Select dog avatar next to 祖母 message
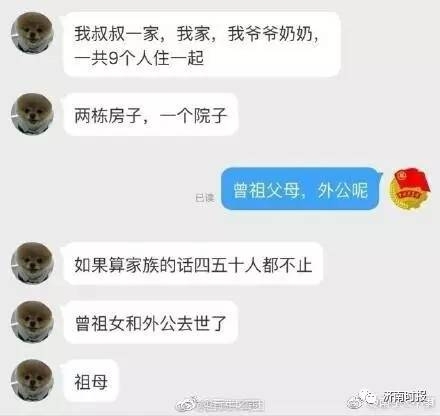 tap(32, 380)
